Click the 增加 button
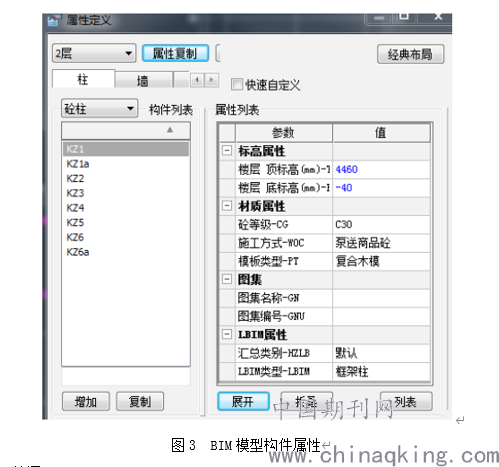The width and height of the screenshot is (499, 467). pos(86,401)
